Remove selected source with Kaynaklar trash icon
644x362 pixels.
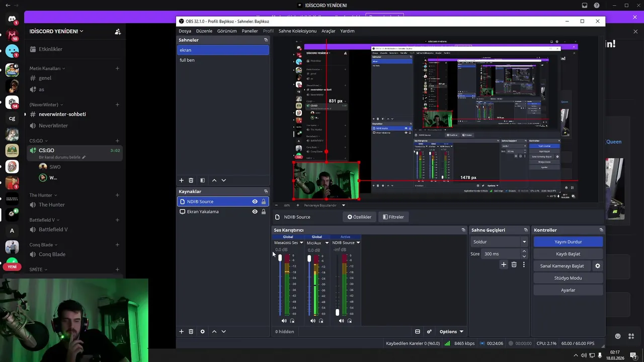tap(191, 331)
